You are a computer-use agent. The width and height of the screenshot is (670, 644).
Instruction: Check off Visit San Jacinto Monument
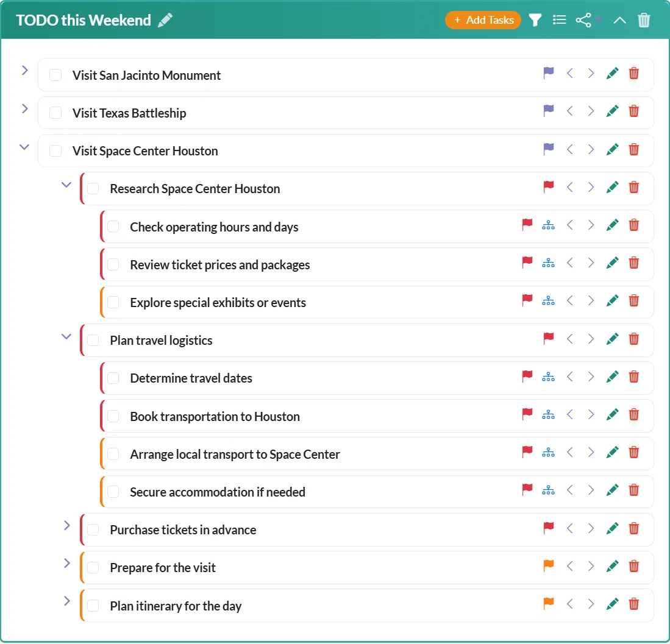[55, 75]
